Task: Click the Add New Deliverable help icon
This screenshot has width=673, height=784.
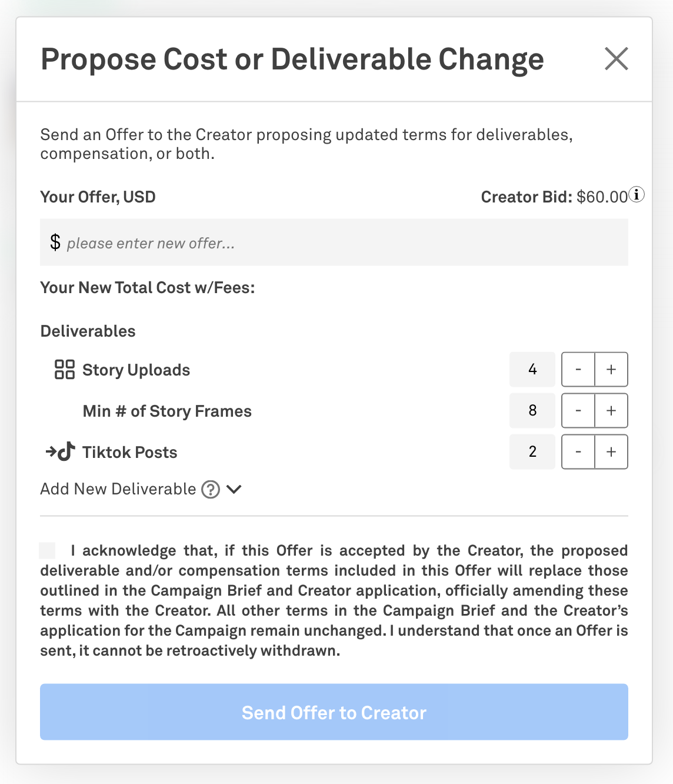Action: coord(211,489)
